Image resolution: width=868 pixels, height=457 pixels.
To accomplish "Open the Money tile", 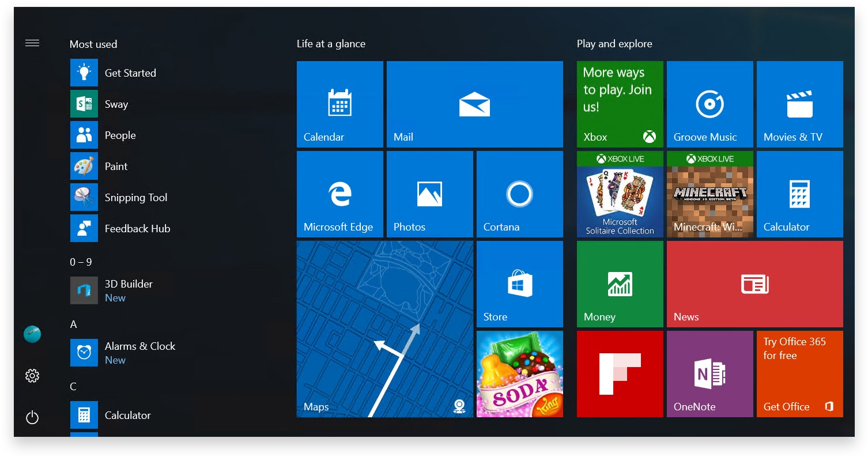I will pyautogui.click(x=620, y=284).
